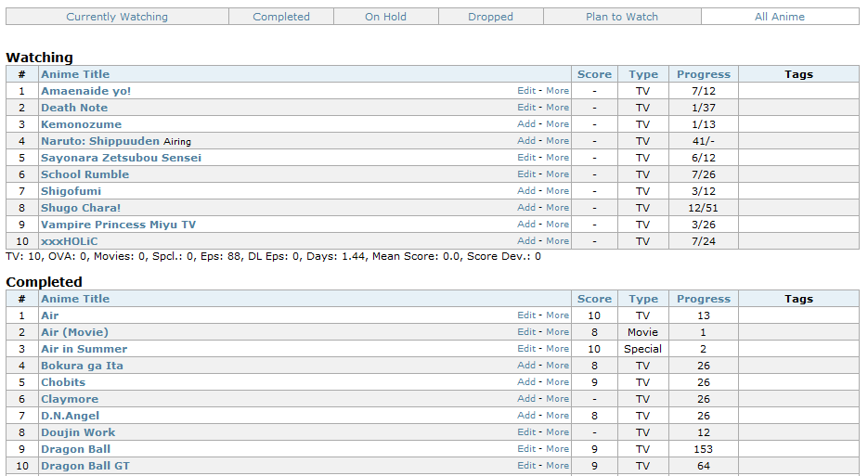868x476 pixels.
Task: Sort Watching list by Progress header
Action: point(704,74)
